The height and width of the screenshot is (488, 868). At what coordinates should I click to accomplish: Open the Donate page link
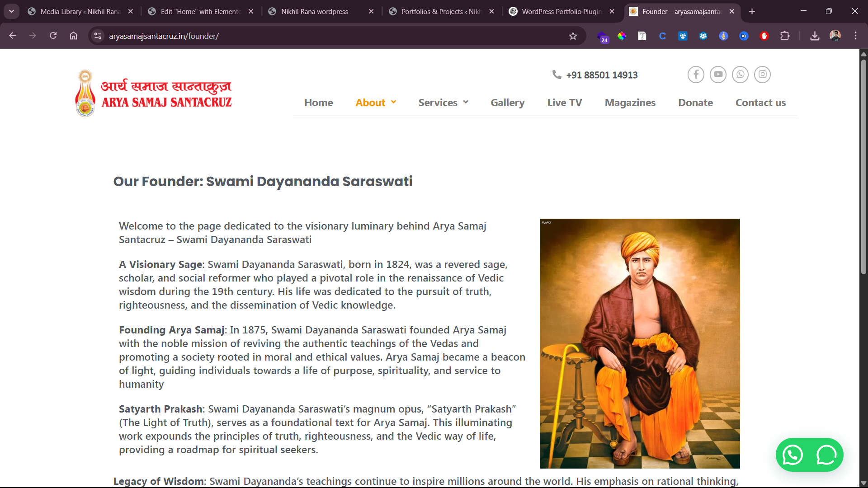click(x=695, y=103)
